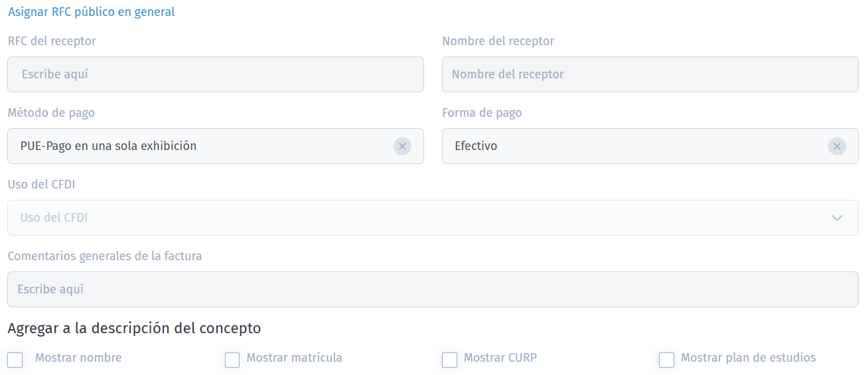The width and height of the screenshot is (868, 375).
Task: Clear the Efectivo forma de pago value
Action: pos(837,146)
